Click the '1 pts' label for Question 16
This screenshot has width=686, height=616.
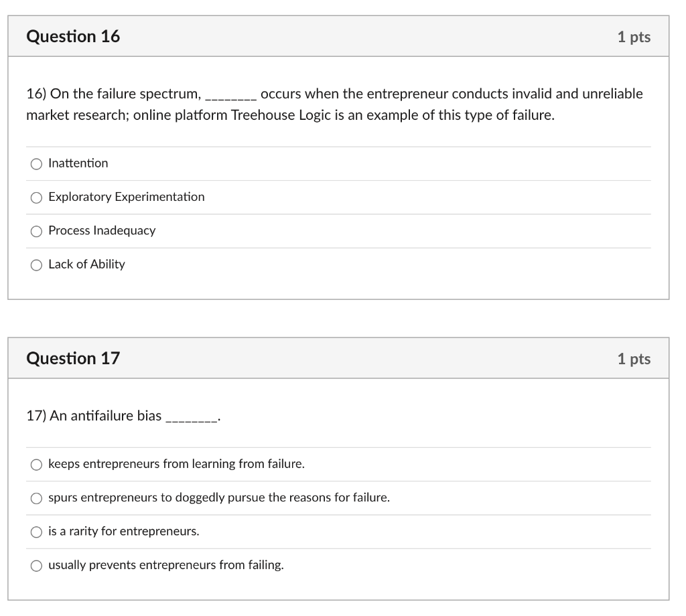coord(634,37)
